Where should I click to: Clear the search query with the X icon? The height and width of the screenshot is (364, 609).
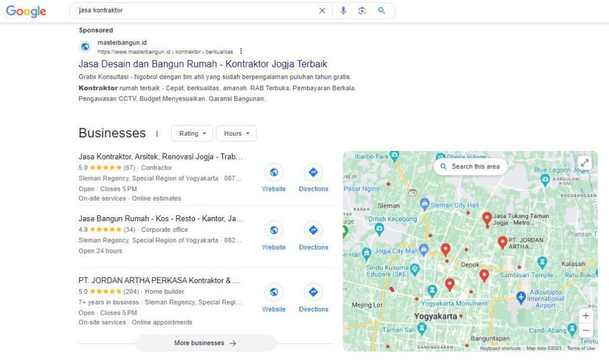coord(322,10)
